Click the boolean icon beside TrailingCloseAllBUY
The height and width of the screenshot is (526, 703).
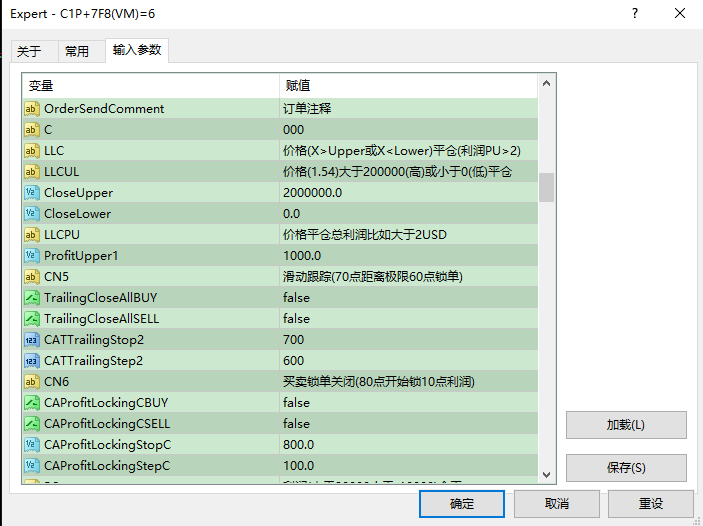(x=31, y=298)
